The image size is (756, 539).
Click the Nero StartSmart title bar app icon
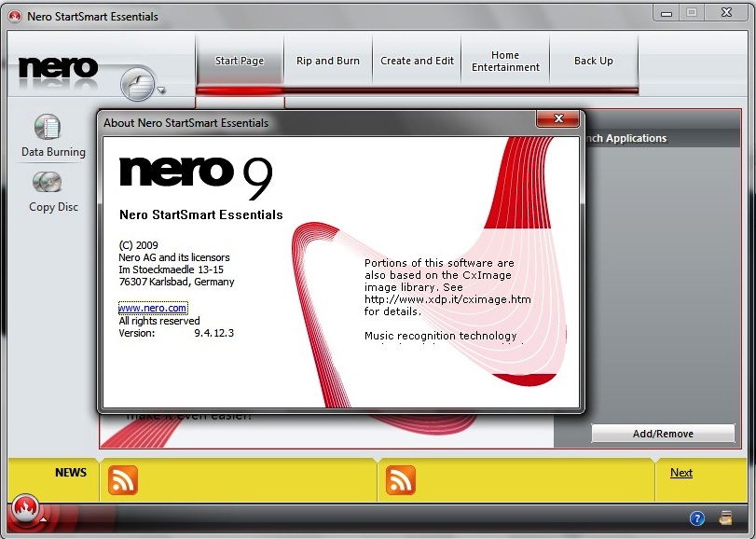(15, 17)
